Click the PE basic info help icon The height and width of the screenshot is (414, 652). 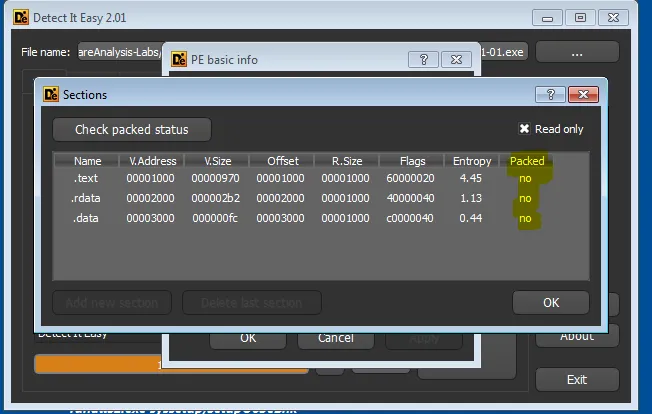(423, 59)
